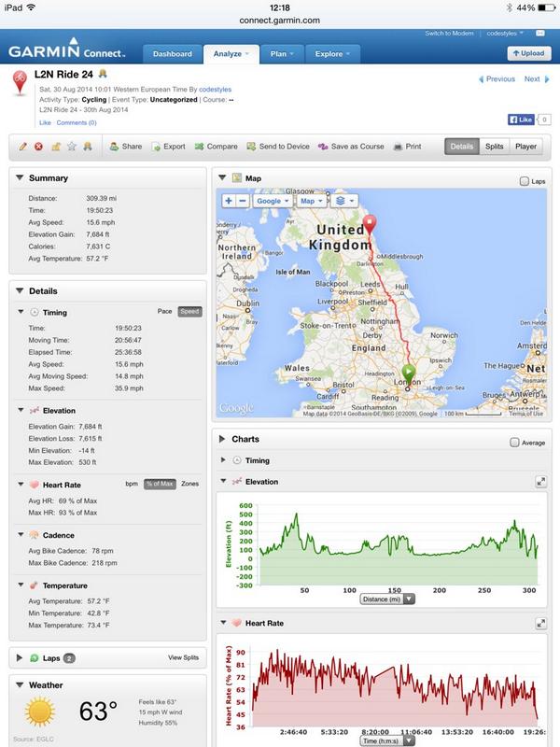Image resolution: width=560 pixels, height=747 pixels.
Task: Collapse the Temperature section
Action: 21,585
